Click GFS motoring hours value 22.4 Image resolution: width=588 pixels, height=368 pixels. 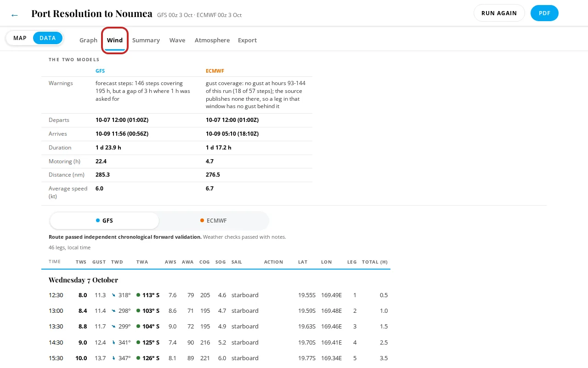click(x=101, y=161)
